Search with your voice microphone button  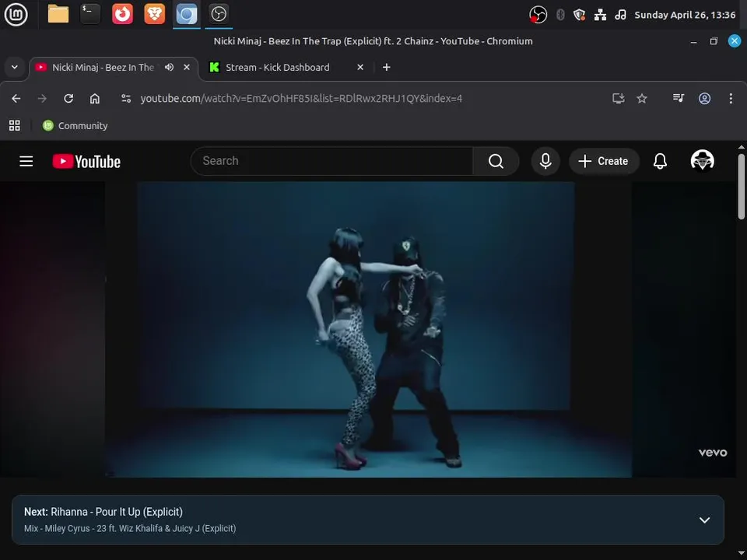[x=545, y=161]
